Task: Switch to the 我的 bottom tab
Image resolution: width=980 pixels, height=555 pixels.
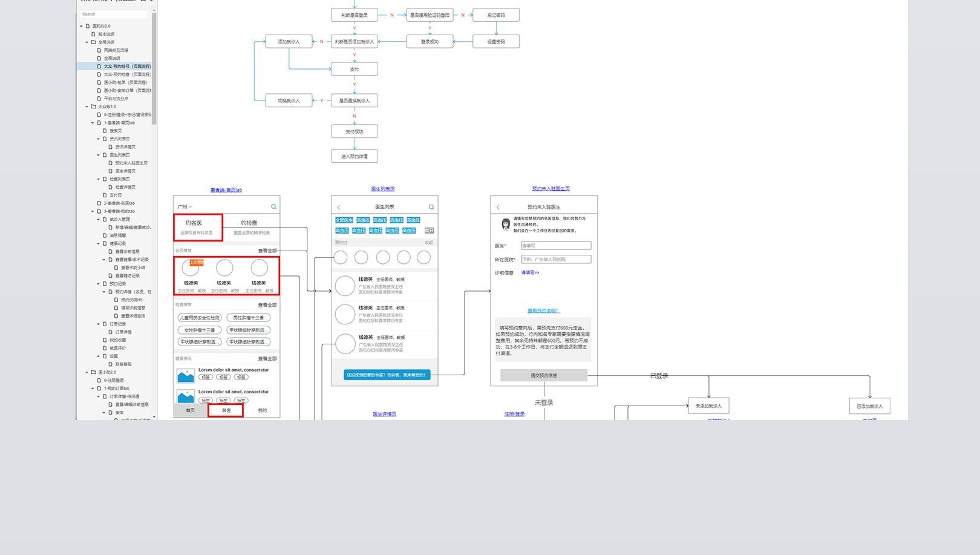Action: coord(263,410)
